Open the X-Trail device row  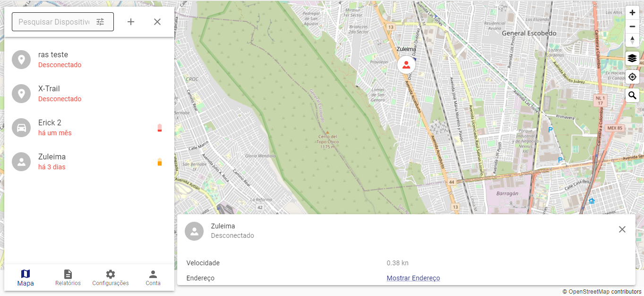coord(89,94)
